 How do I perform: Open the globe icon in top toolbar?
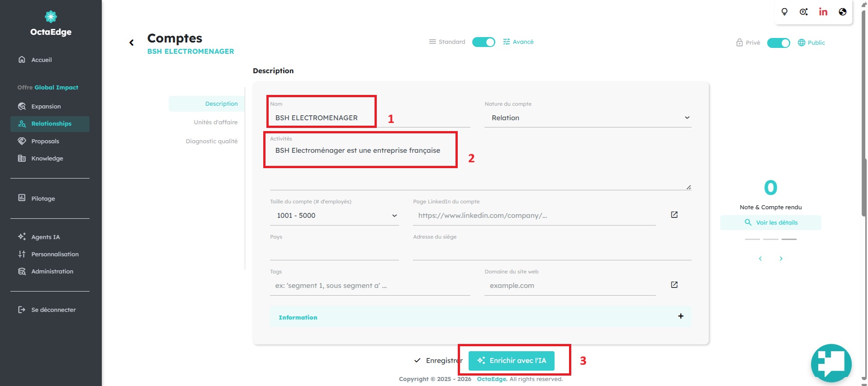coord(842,12)
